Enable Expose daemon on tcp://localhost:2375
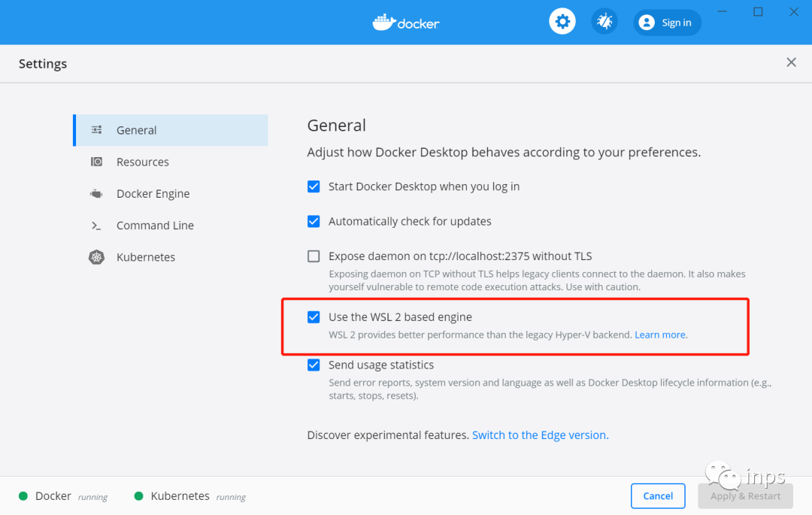The height and width of the screenshot is (515, 812). coord(314,256)
